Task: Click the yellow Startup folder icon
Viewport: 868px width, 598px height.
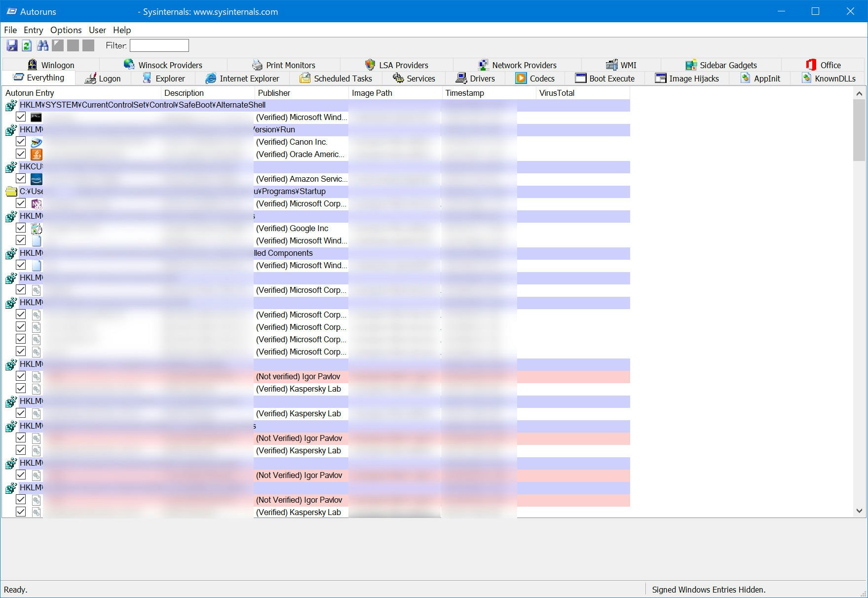Action: pos(11,192)
